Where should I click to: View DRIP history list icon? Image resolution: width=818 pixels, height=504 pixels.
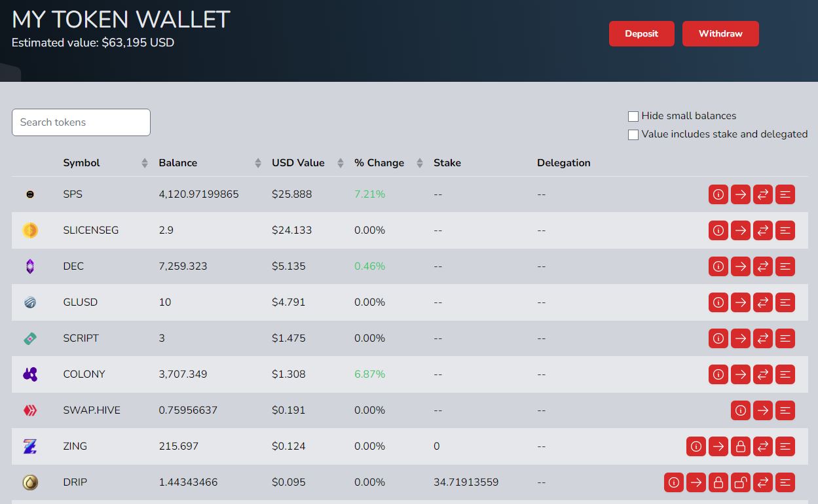pos(785,482)
